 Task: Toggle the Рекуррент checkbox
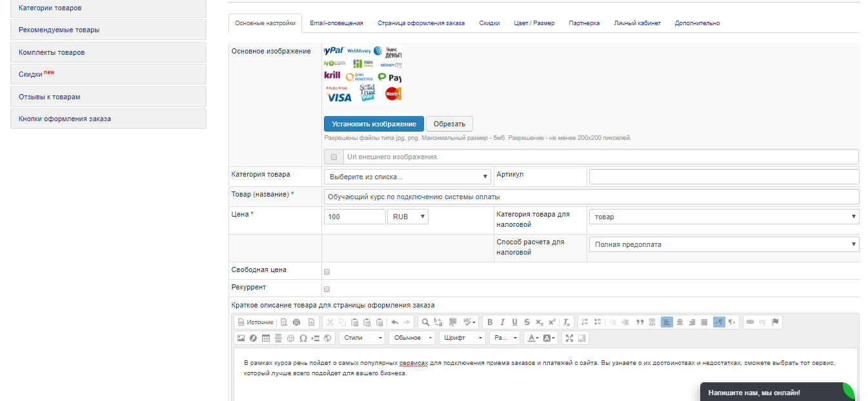[327, 289]
